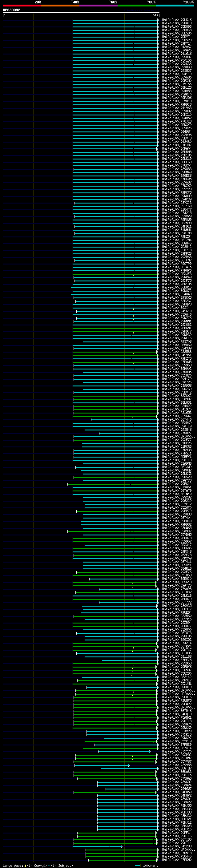Click the red 20% identity legend segment
197x868 pixels.
22,6
